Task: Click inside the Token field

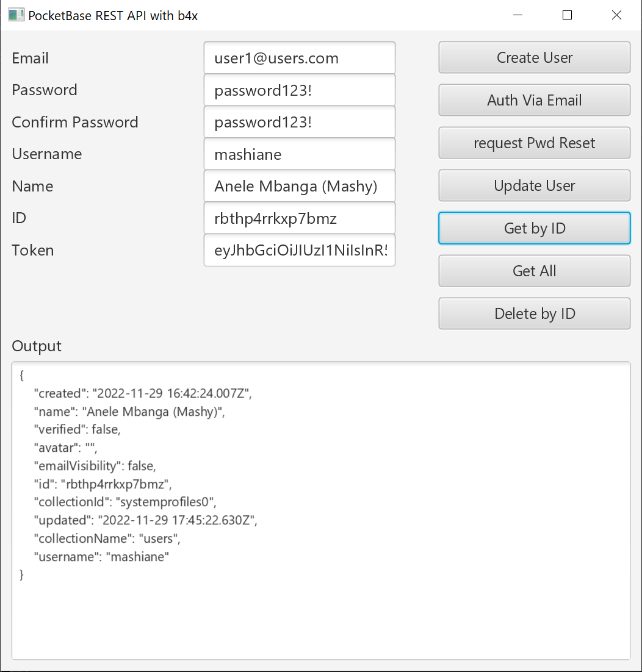Action: coord(299,250)
